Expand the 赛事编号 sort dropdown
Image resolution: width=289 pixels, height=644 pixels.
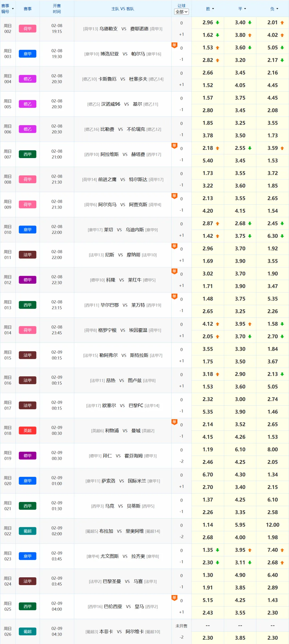13,9
